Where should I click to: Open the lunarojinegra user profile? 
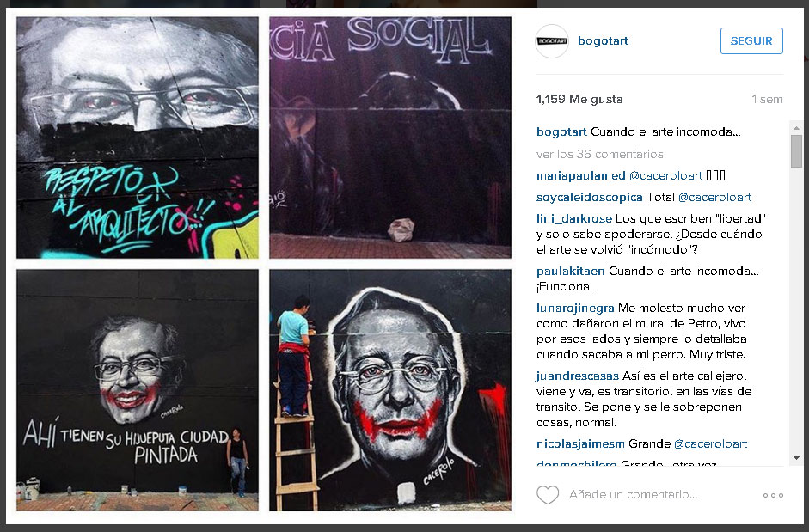575,308
